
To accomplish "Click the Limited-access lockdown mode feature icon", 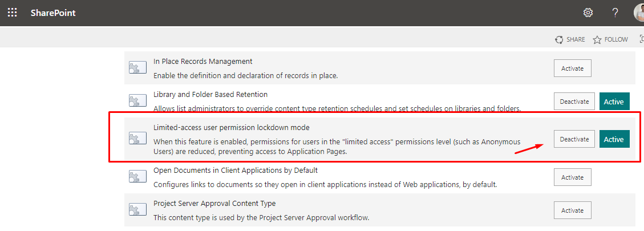I will click(137, 139).
